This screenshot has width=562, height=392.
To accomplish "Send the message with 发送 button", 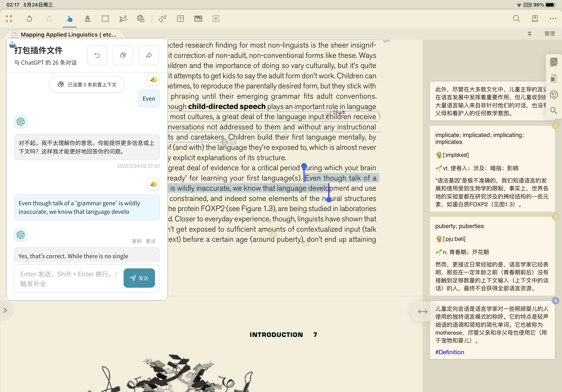I will [x=139, y=278].
